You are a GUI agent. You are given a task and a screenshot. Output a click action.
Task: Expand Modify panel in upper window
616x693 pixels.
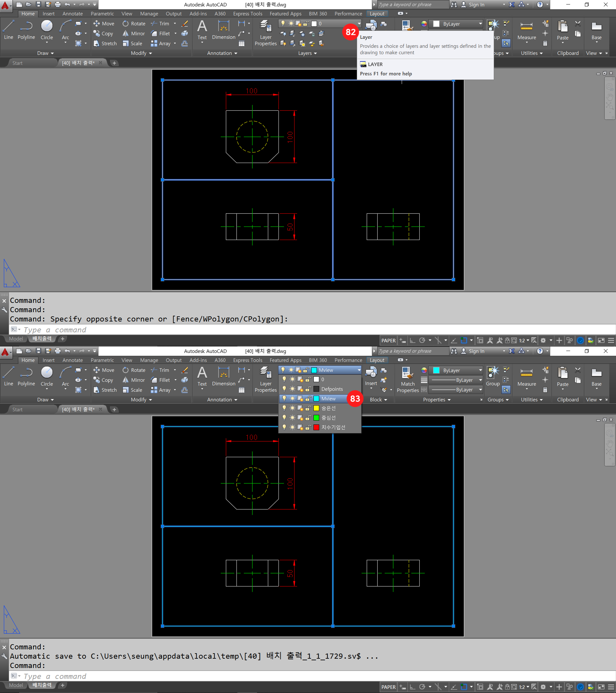pos(141,53)
